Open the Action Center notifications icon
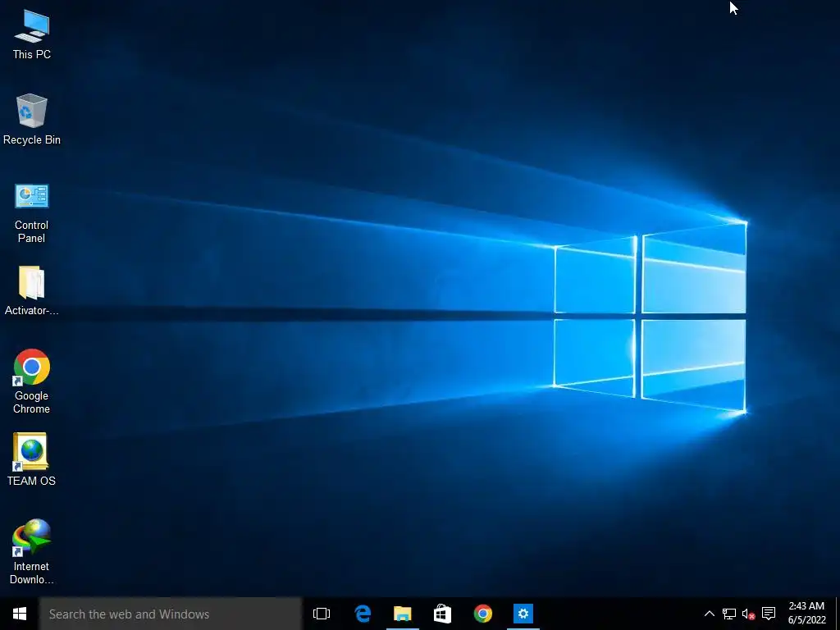Viewport: 840px width, 630px height. [x=769, y=614]
